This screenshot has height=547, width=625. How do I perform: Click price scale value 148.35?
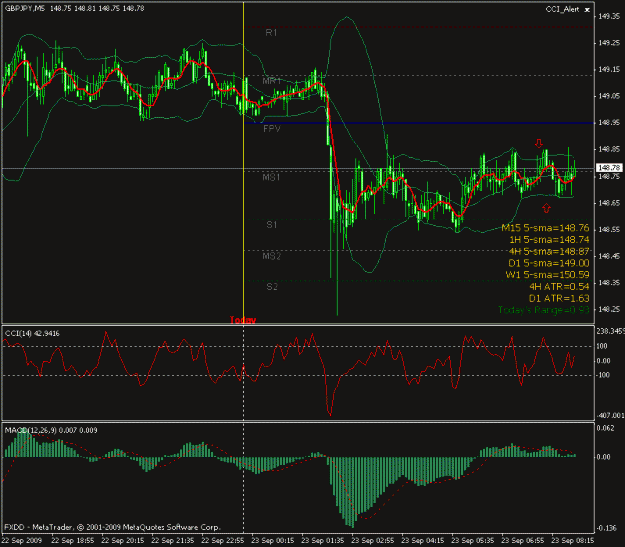tap(609, 283)
